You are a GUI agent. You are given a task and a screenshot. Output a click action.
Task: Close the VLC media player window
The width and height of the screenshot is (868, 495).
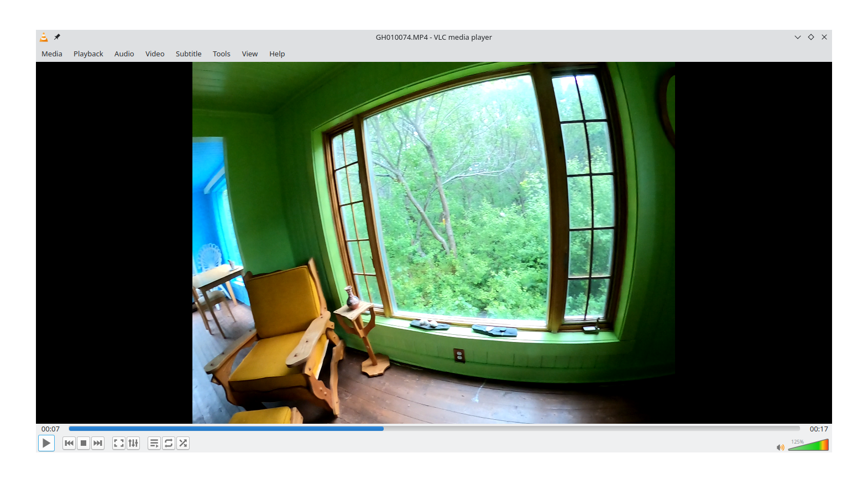point(824,37)
